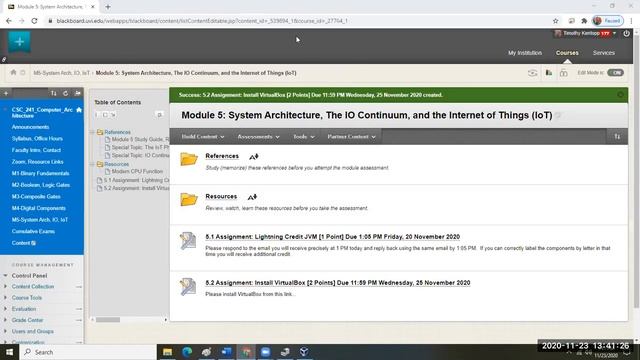This screenshot has height=360, width=640.
Task: Collapse the References tree node in Table of Contents
Action: tap(93, 132)
